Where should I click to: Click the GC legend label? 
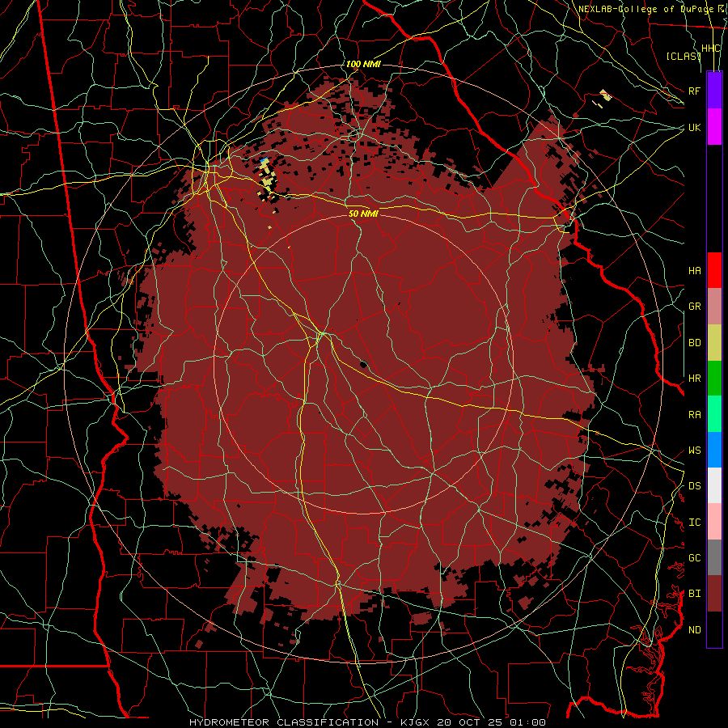[x=694, y=558]
